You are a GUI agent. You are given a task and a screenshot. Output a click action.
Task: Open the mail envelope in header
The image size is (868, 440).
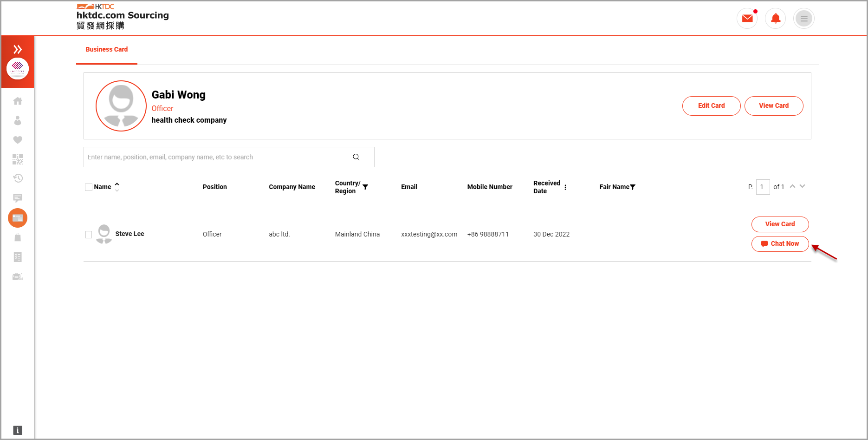[747, 19]
